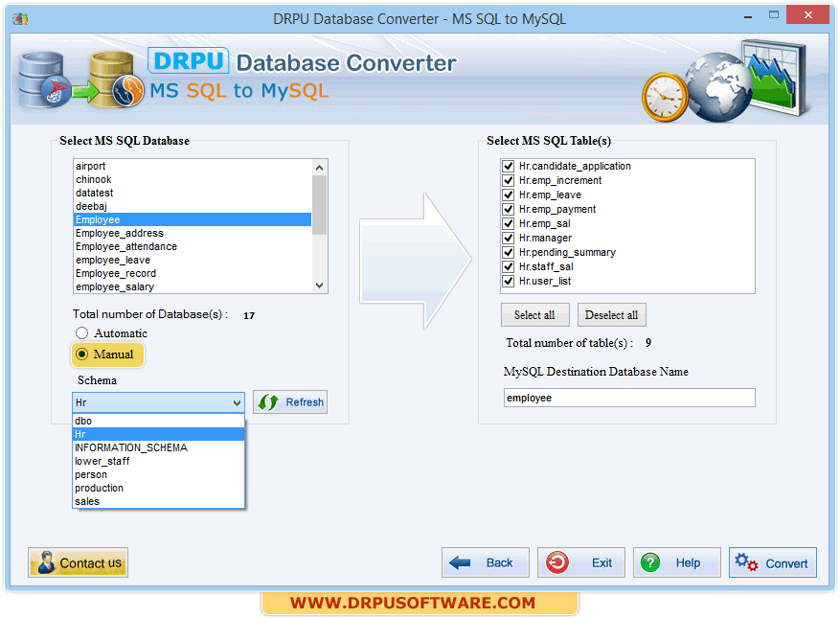The width and height of the screenshot is (840, 618).
Task: Click the database list scroll up arrow
Action: click(x=319, y=168)
